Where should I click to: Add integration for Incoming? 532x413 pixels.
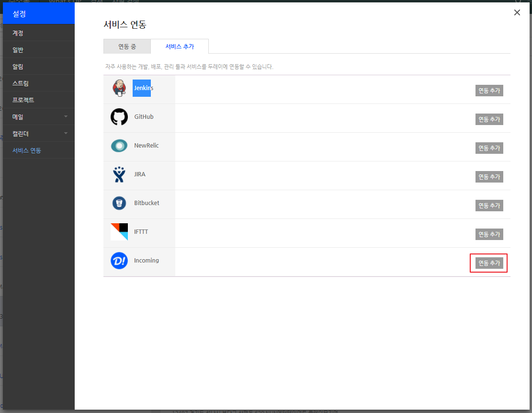point(489,263)
